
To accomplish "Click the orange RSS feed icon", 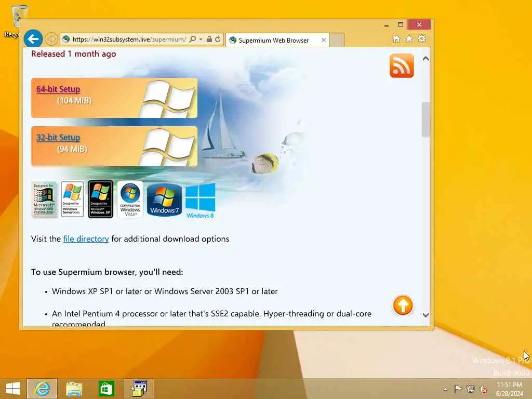I will point(402,65).
